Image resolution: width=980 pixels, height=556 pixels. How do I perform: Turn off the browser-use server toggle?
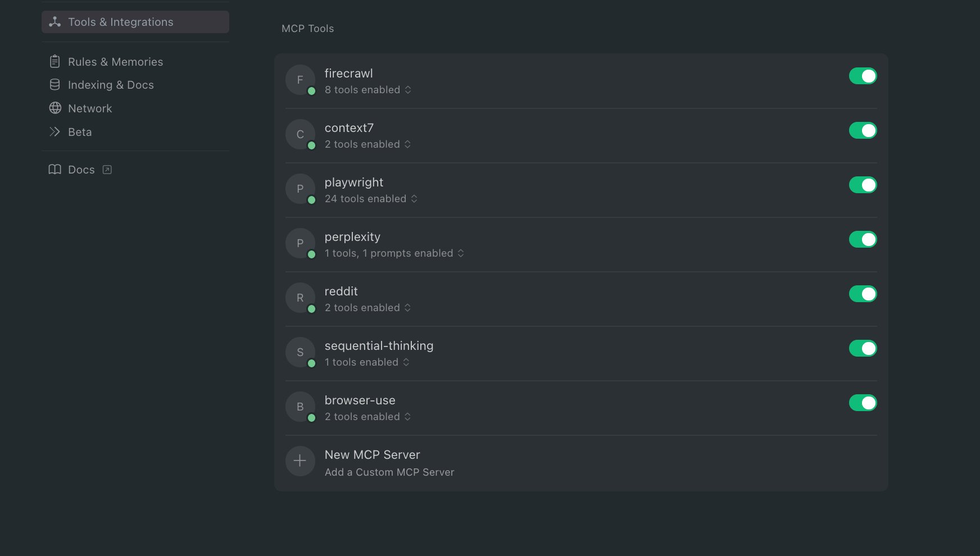pos(863,403)
